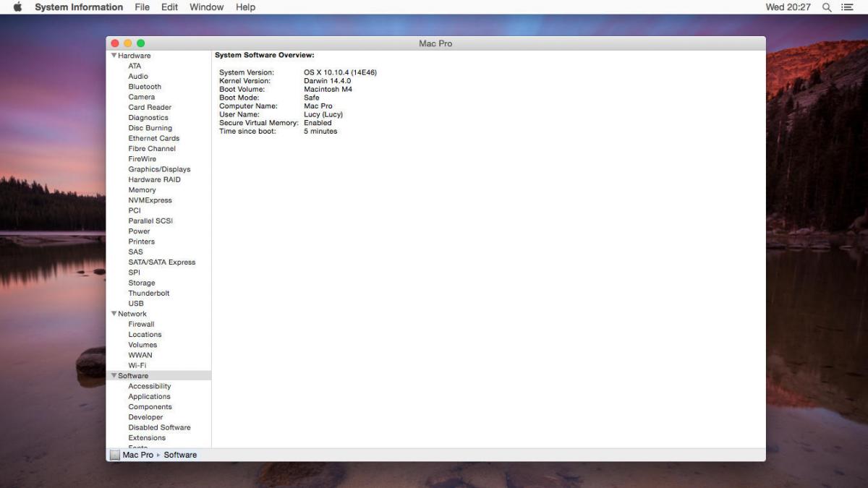This screenshot has height=488, width=868.
Task: Click the clock showing Wed 20:27
Action: (788, 7)
